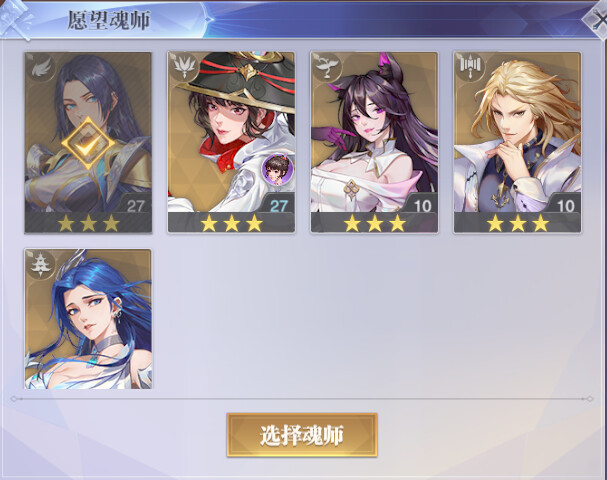Uncheck the golden checkmark on selected card
The image size is (607, 480).
pyautogui.click(x=88, y=143)
